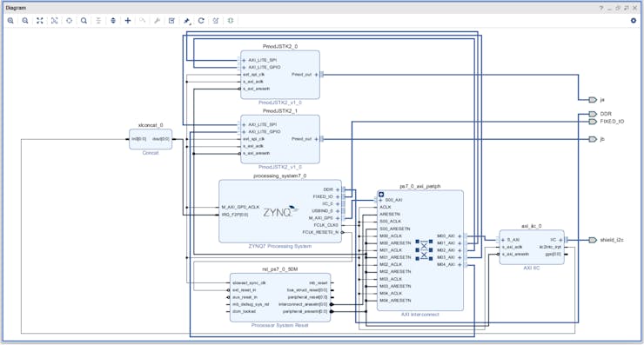Viewport: 644px width, 345px height.
Task: Click the Zoom In magnifier icon
Action: click(x=10, y=21)
